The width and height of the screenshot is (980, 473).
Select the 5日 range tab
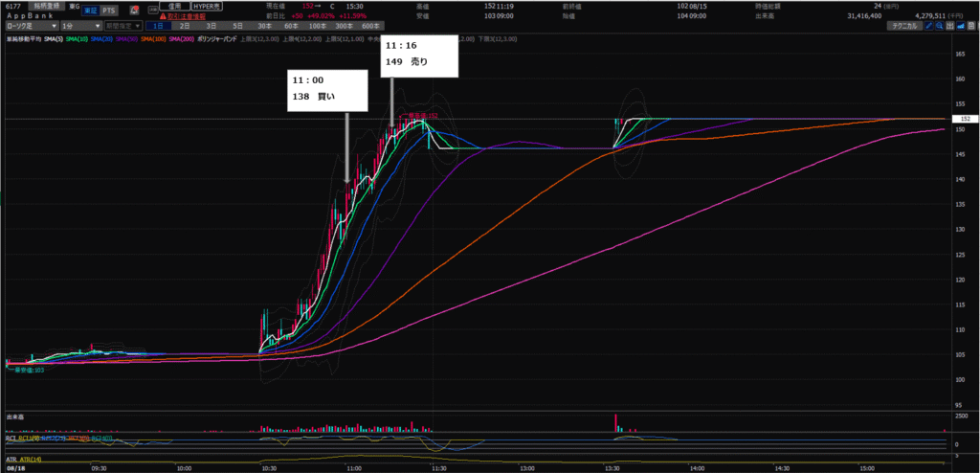[238, 26]
